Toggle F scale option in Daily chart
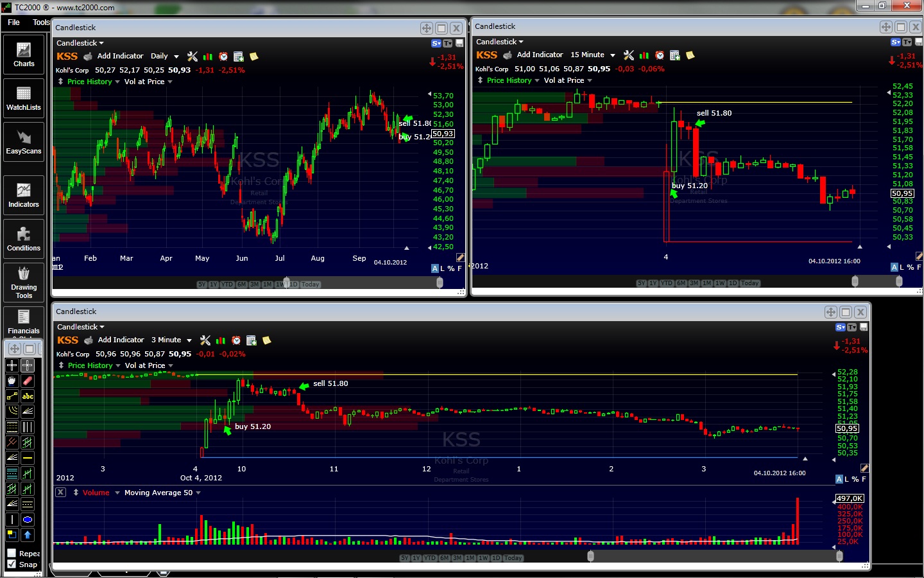Screen dimensions: 924x578 coord(459,268)
